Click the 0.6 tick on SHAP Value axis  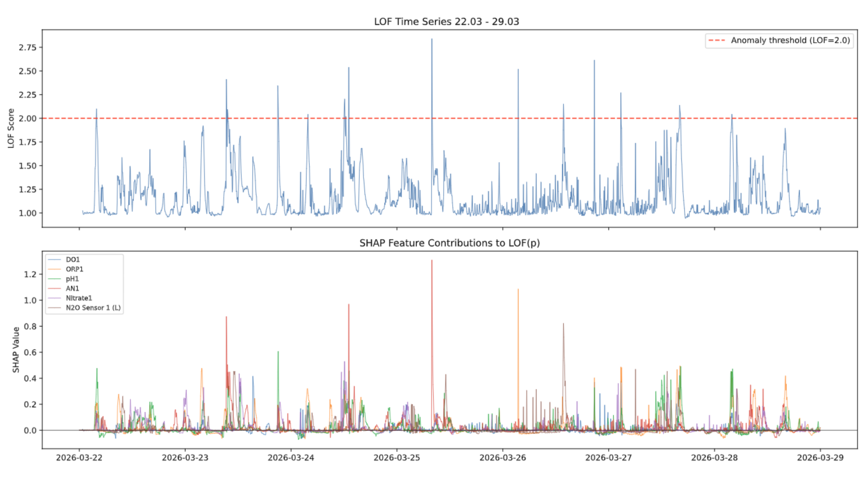(30, 352)
